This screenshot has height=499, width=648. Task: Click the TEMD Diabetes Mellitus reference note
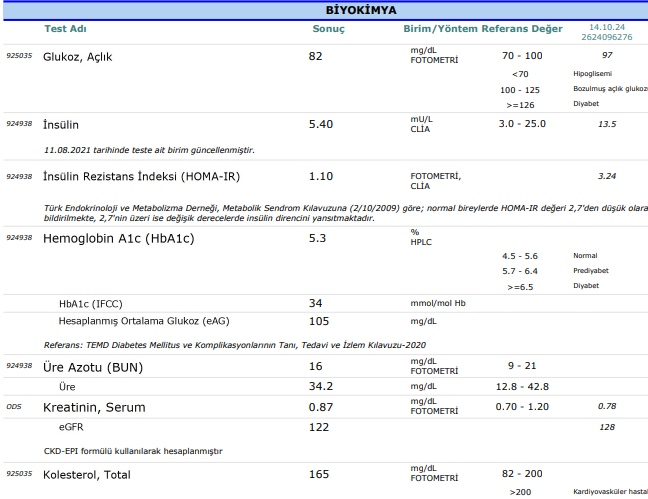235,345
